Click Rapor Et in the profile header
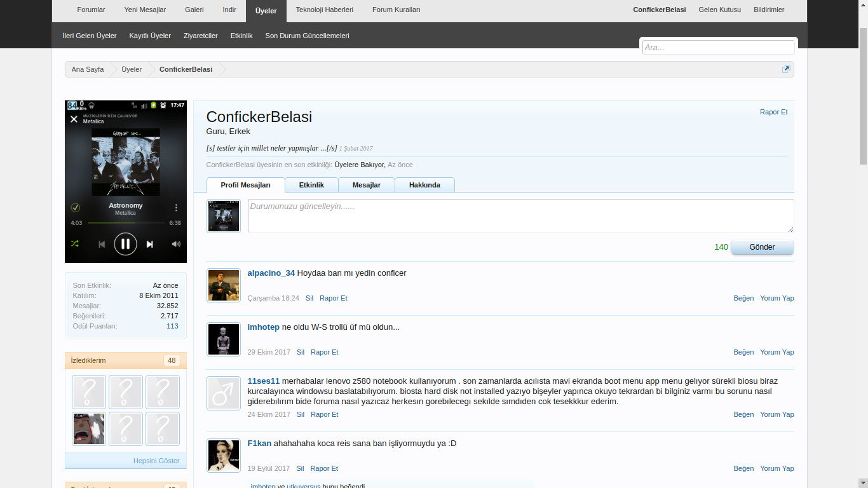 (774, 112)
